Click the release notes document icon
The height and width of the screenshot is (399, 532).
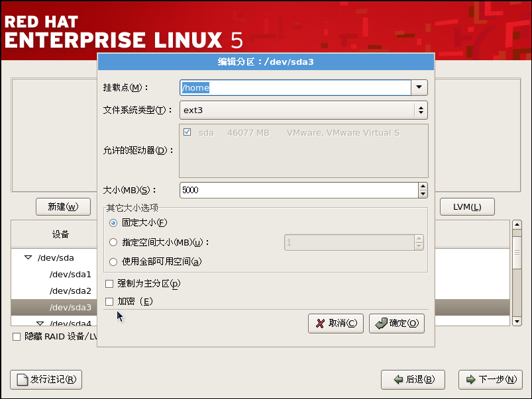(x=23, y=380)
